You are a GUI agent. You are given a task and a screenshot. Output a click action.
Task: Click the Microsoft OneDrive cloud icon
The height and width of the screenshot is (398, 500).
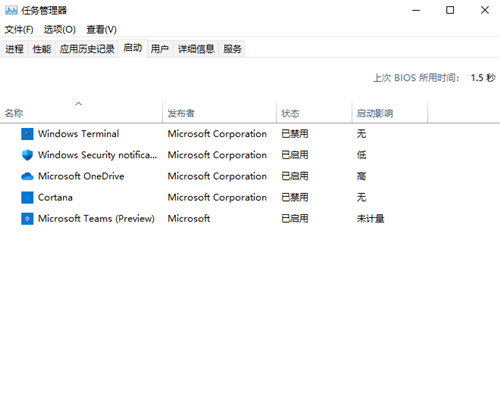(27, 176)
